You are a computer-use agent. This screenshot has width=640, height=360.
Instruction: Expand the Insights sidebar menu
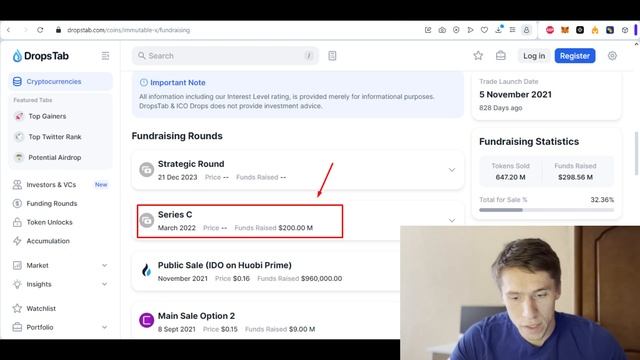pos(104,284)
